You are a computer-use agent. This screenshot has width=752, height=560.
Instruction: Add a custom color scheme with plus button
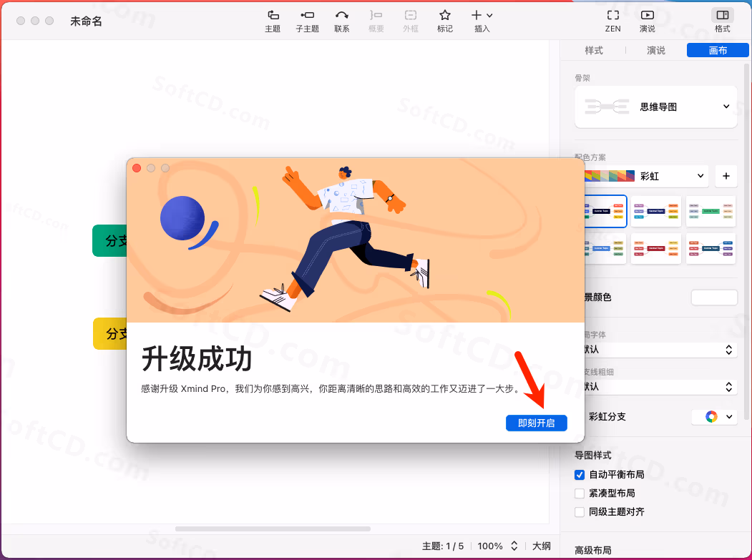click(726, 176)
